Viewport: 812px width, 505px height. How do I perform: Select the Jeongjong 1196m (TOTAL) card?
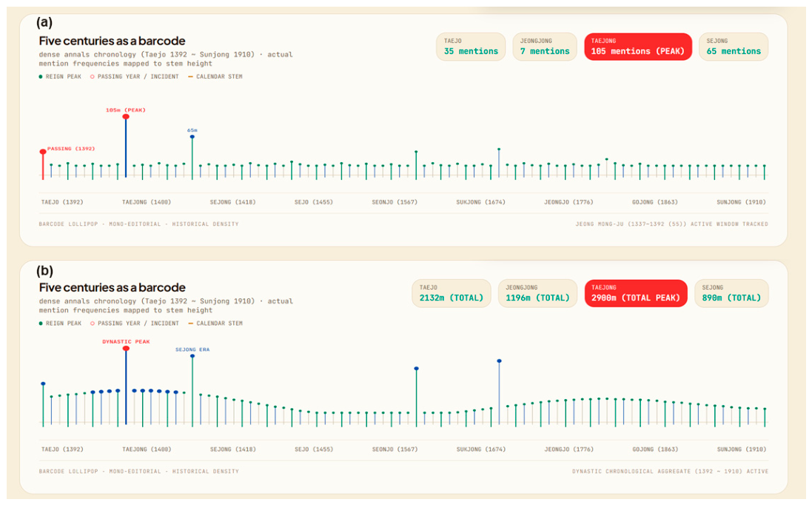[x=537, y=293]
